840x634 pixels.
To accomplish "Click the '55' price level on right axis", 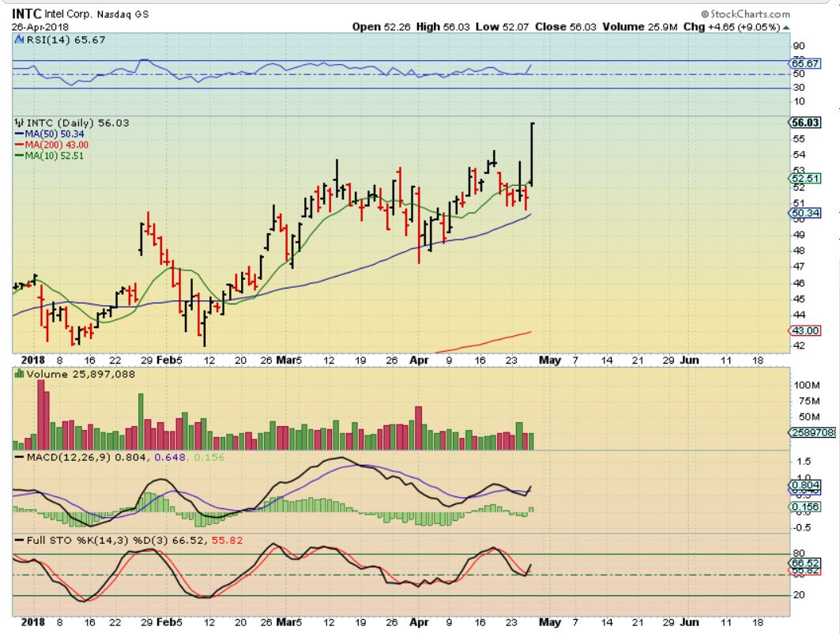I will [x=799, y=139].
